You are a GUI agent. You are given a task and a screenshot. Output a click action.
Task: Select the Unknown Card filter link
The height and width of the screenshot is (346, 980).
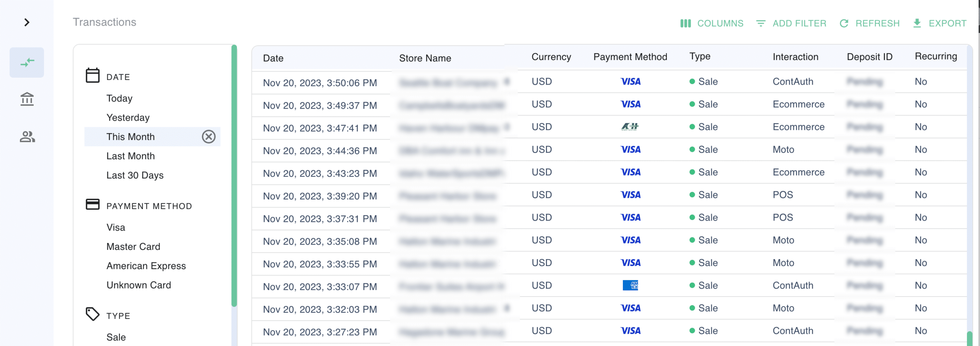(x=139, y=285)
